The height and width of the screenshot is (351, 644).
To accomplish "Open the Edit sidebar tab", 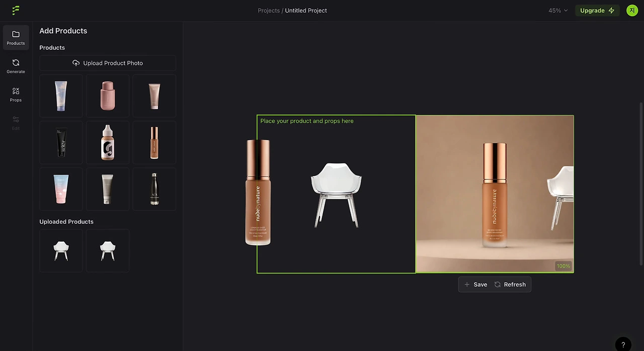I will pyautogui.click(x=16, y=123).
